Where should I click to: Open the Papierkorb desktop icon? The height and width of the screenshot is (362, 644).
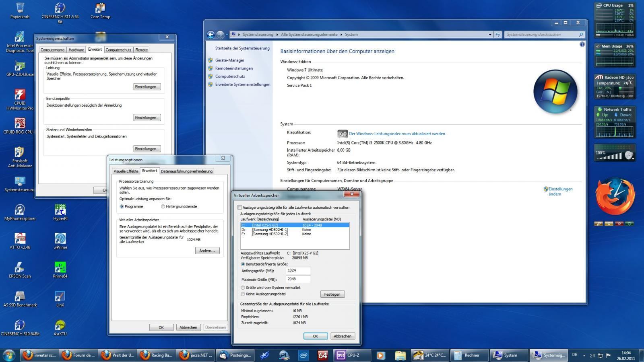[20, 10]
